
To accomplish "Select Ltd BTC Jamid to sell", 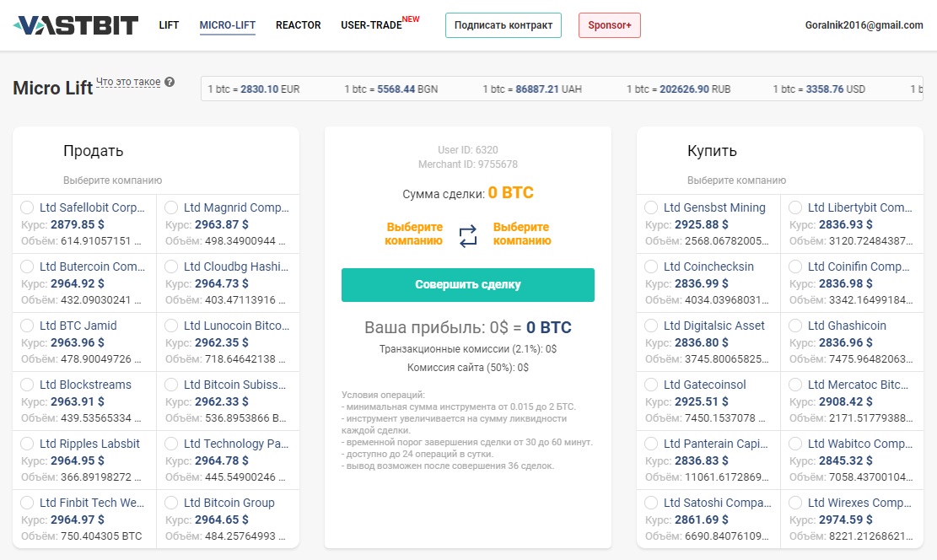I will 27,326.
